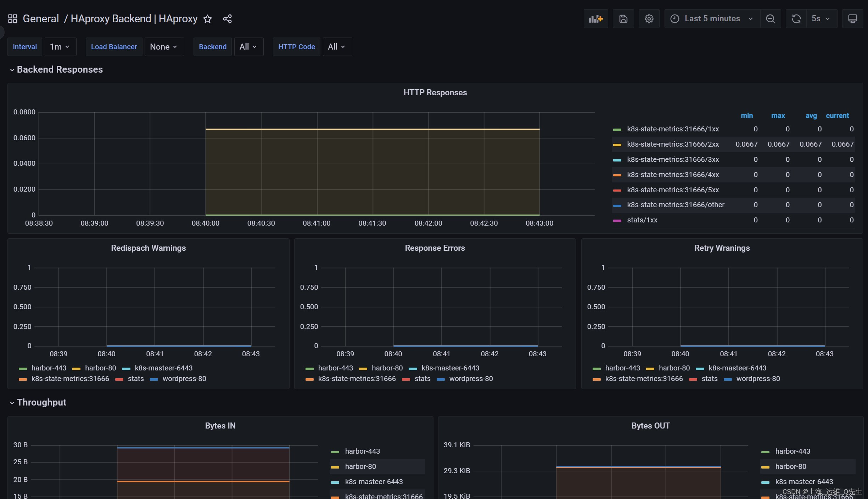The image size is (868, 499).
Task: Open the Interval 1m dropdown
Action: coord(60,47)
